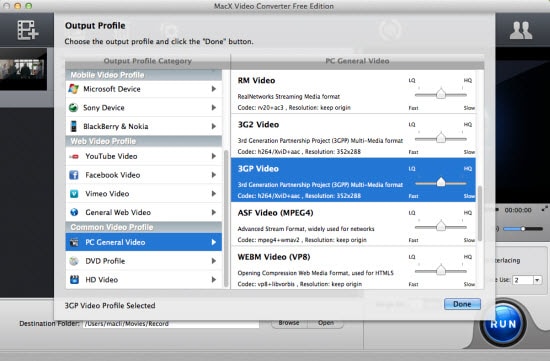The width and height of the screenshot is (550, 361).
Task: Select the WEBM Video (VP8) profile
Action: (x=354, y=268)
